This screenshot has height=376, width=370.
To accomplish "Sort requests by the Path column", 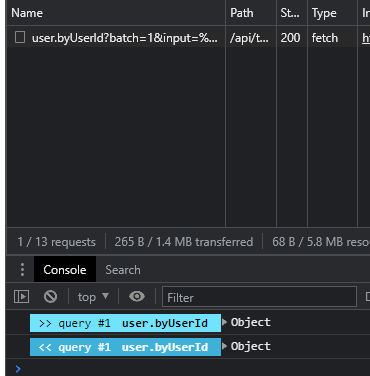I will tap(251, 13).
